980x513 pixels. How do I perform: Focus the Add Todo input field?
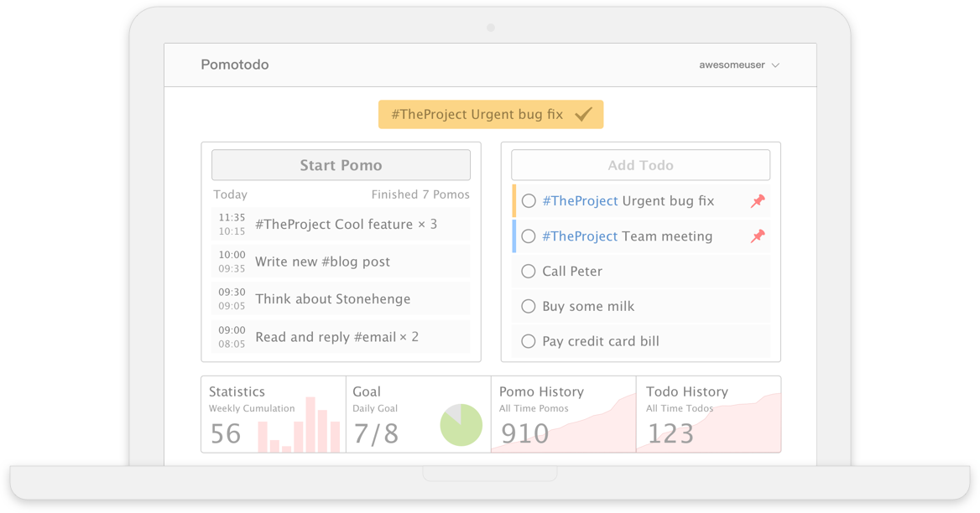[641, 165]
